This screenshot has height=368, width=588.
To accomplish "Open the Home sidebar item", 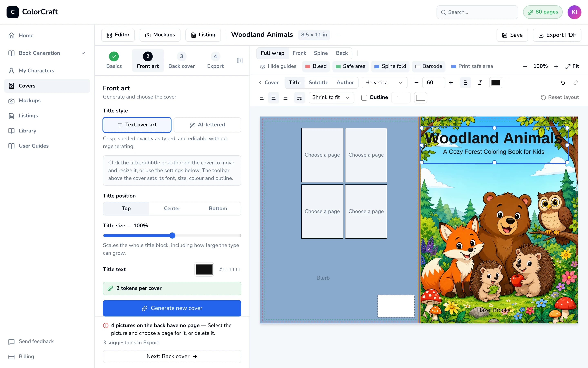I will 47,36.
